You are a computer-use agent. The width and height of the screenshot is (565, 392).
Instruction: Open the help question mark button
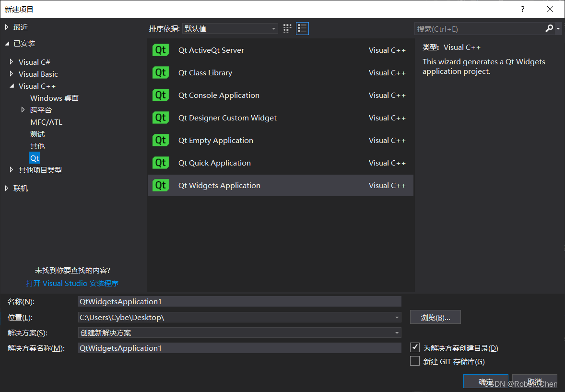click(522, 9)
